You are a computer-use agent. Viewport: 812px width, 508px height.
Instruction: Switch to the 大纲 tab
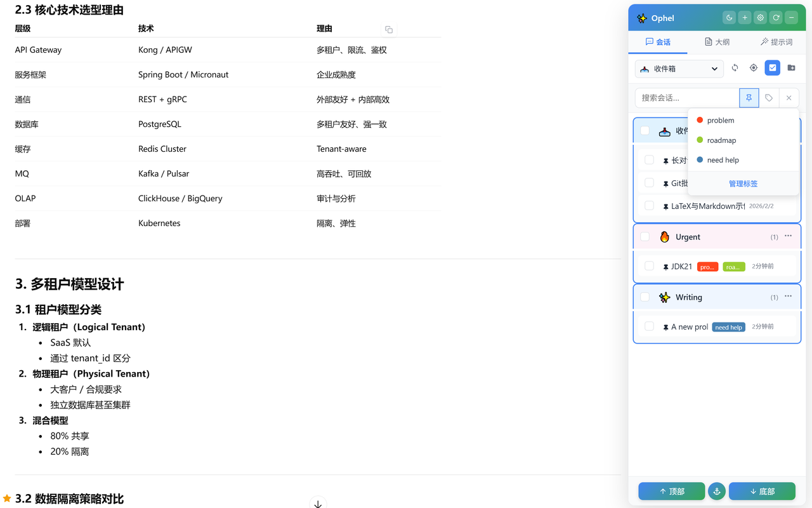point(717,42)
